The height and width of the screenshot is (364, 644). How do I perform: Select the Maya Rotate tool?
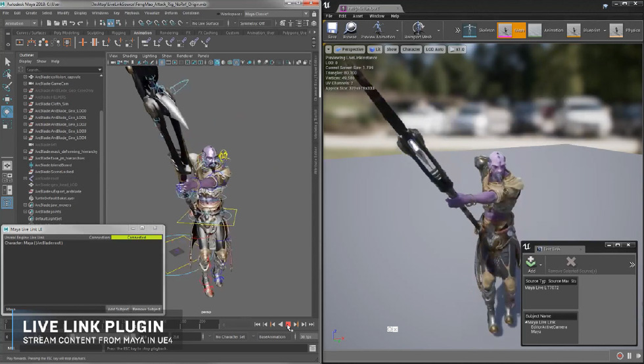(7, 112)
